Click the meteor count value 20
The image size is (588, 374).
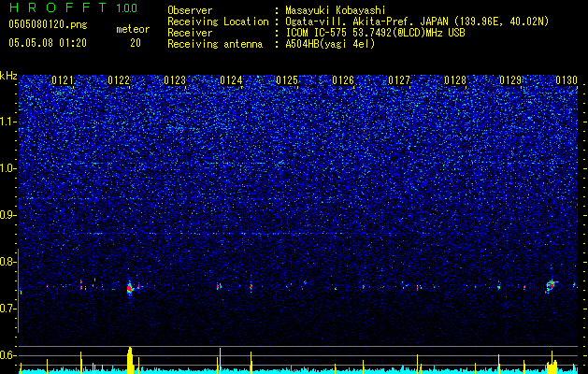coord(136,43)
